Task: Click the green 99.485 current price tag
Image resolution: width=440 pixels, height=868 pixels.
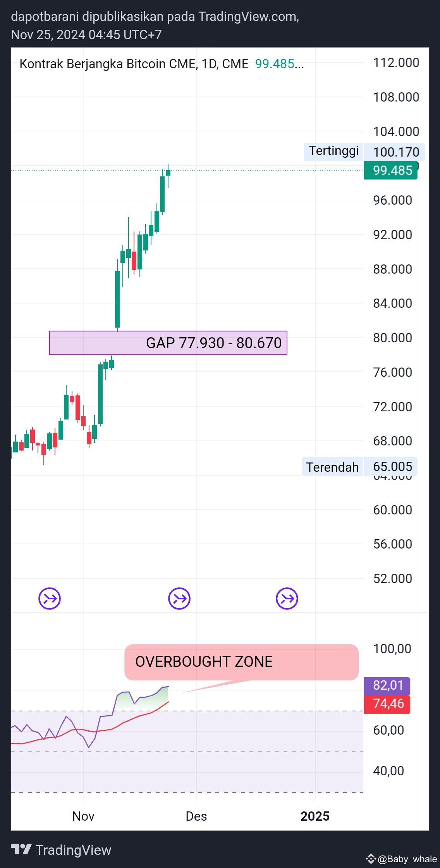Action: [391, 170]
